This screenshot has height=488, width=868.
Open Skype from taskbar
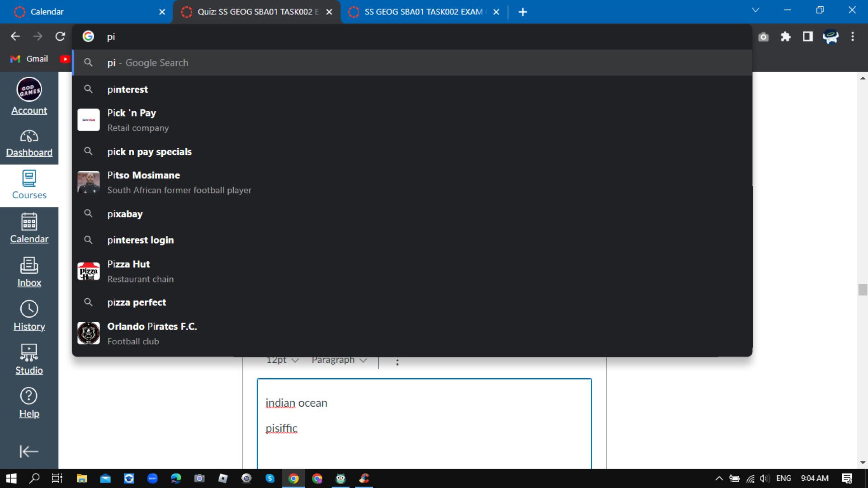point(270,479)
